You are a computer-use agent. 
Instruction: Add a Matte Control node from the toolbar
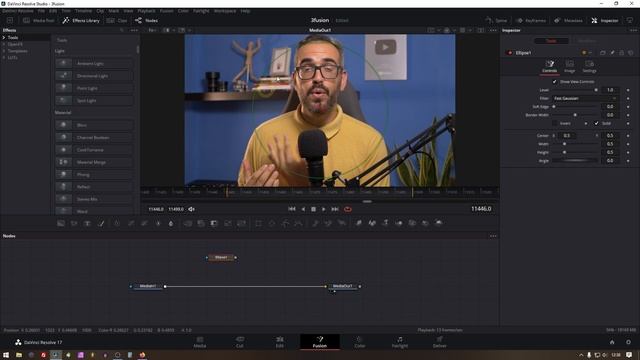pos(214,223)
